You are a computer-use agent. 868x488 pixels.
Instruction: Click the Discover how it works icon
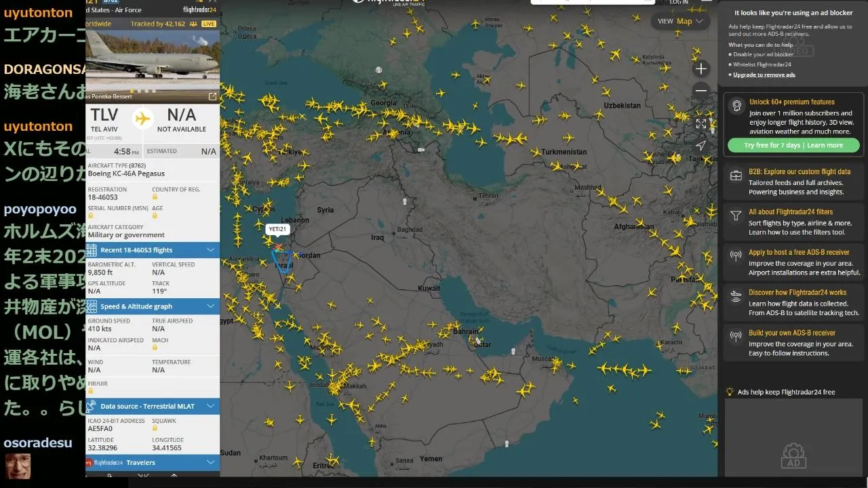(x=736, y=296)
